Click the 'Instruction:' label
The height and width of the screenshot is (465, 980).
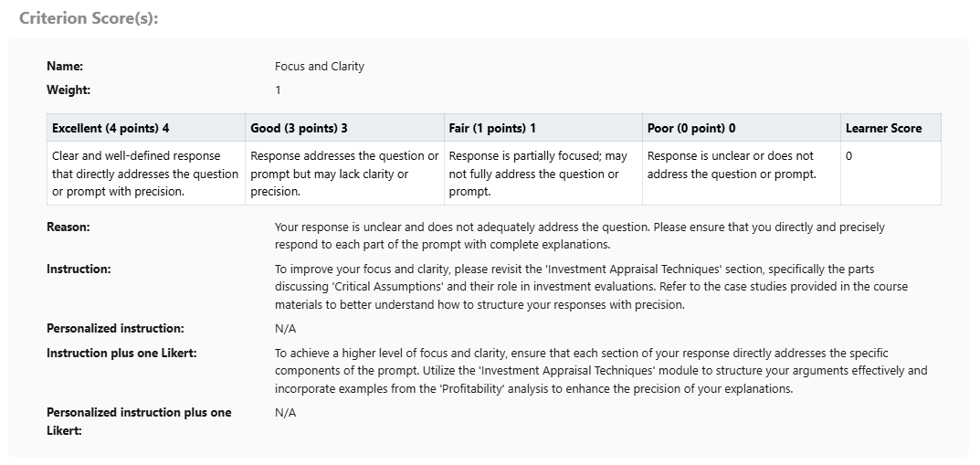pos(79,269)
